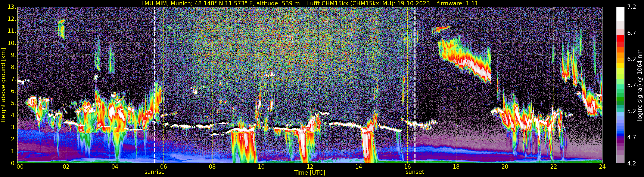Click the 'sunset' label below the axis
Screen dimensions: 644x177
pos(415,172)
